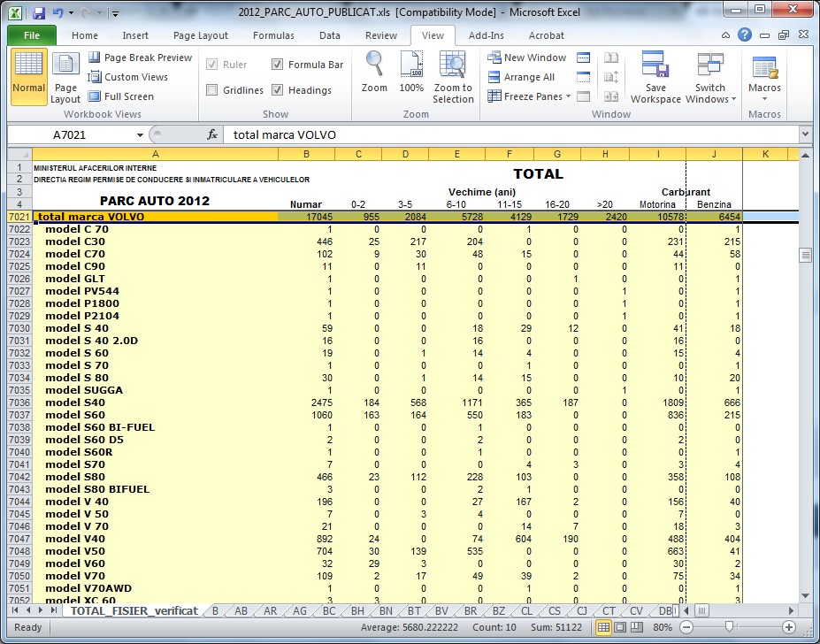
Task: Expand the formula bar
Action: coord(805,134)
